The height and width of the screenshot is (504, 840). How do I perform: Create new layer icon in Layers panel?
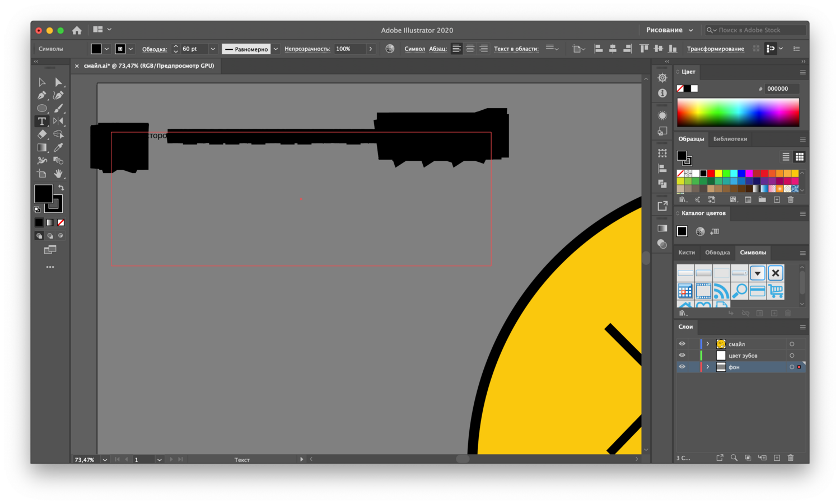click(x=777, y=458)
